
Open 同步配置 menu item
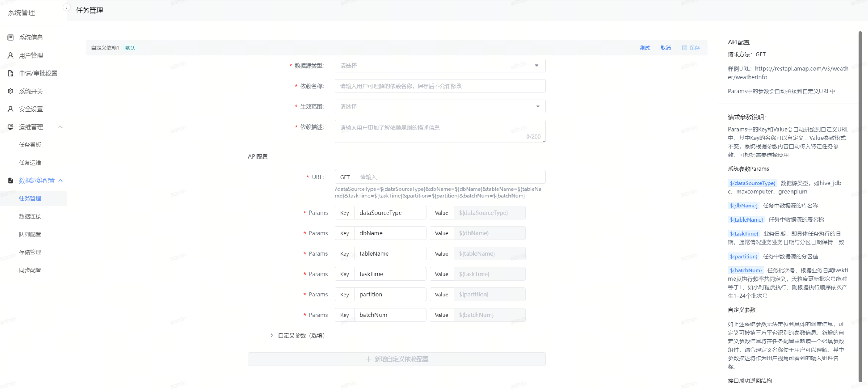(x=30, y=270)
